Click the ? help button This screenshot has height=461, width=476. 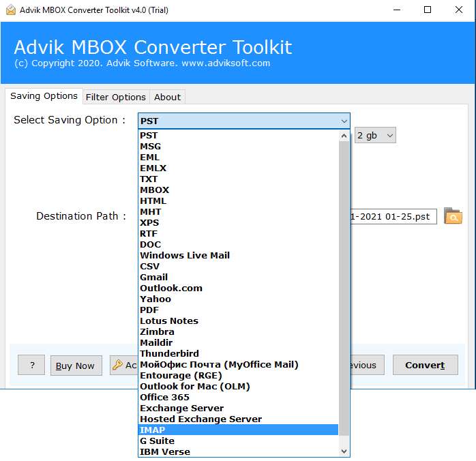point(31,365)
